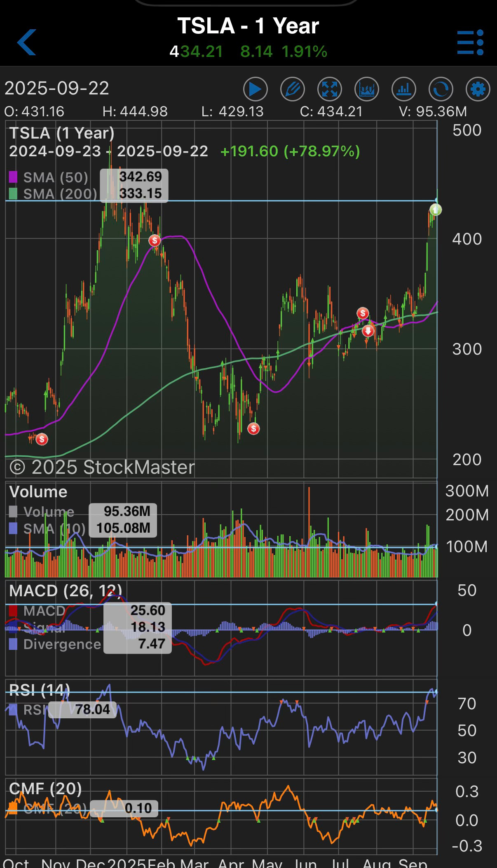
Task: Open the area chart type icon
Action: [367, 89]
